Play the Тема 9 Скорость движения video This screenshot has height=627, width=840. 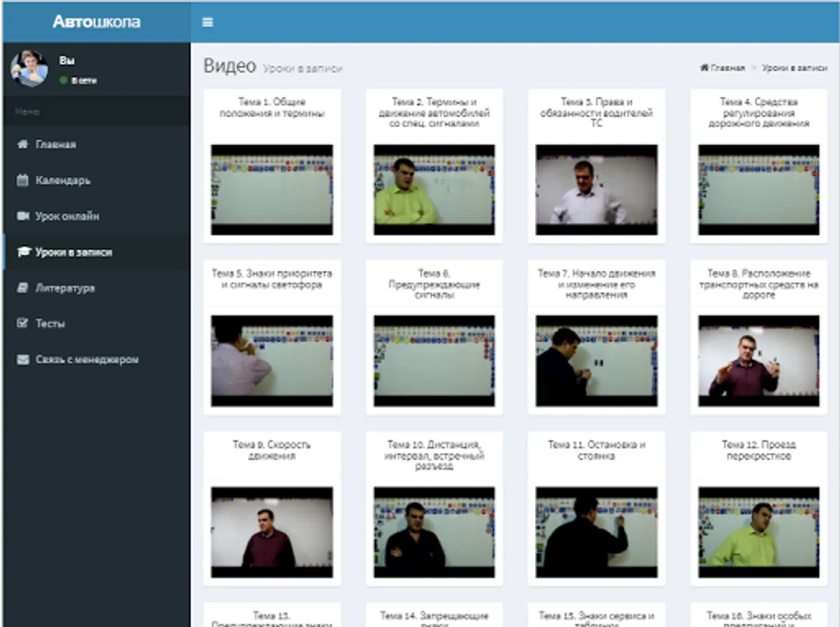coord(272,532)
